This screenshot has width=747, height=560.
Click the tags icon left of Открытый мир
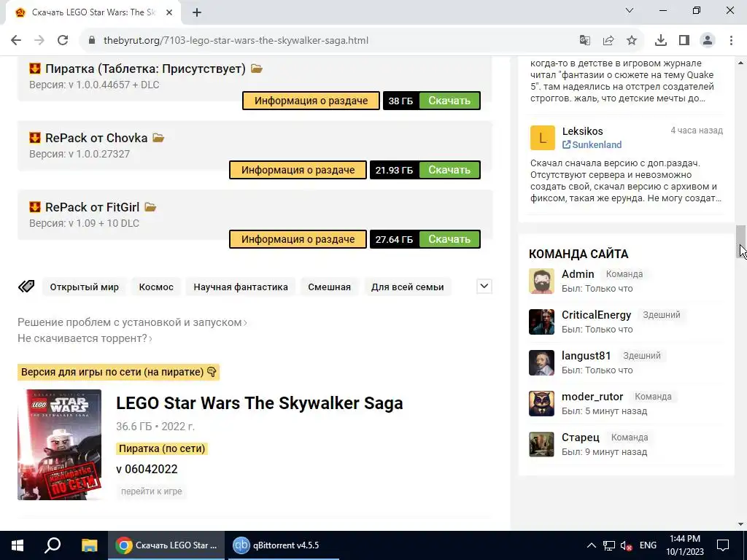pos(26,287)
